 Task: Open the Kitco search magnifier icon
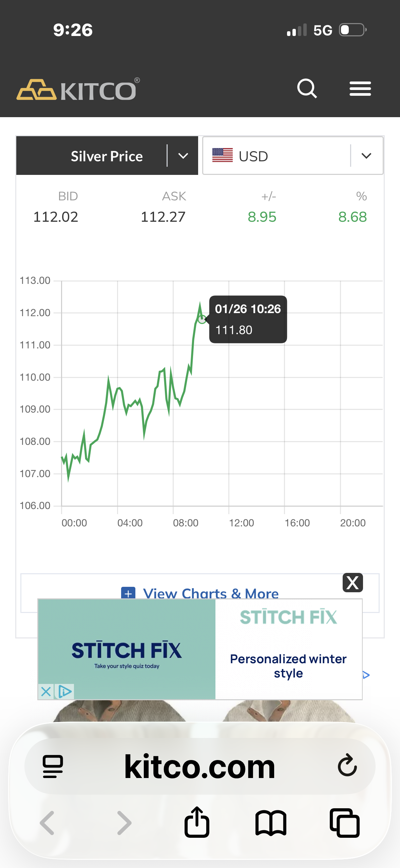click(x=307, y=89)
